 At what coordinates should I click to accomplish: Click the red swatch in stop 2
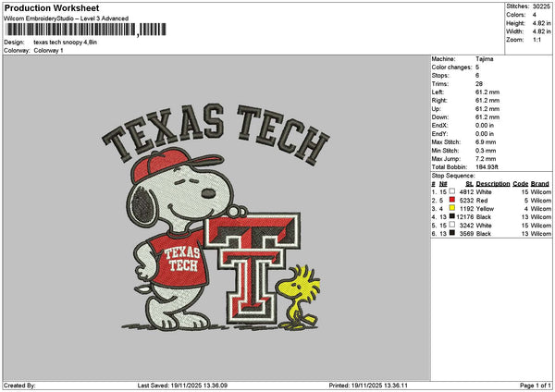[452, 200]
